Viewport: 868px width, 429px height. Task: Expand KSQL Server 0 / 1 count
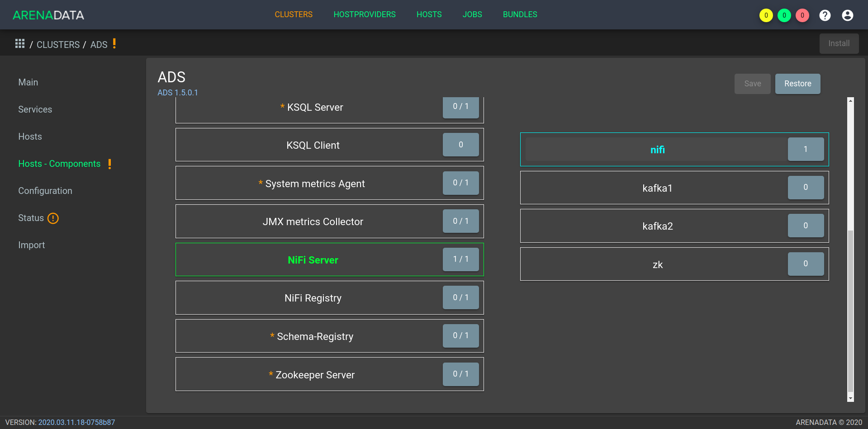(x=461, y=107)
